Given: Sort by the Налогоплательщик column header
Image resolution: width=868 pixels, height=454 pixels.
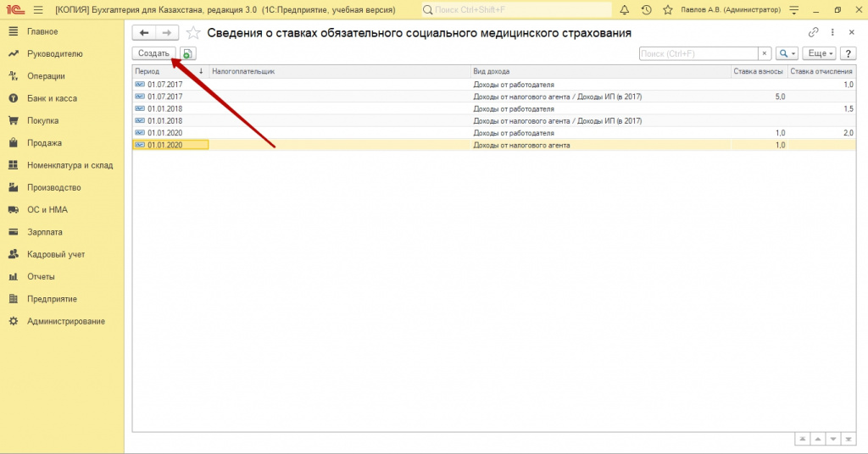Looking at the screenshot, I should pos(340,71).
